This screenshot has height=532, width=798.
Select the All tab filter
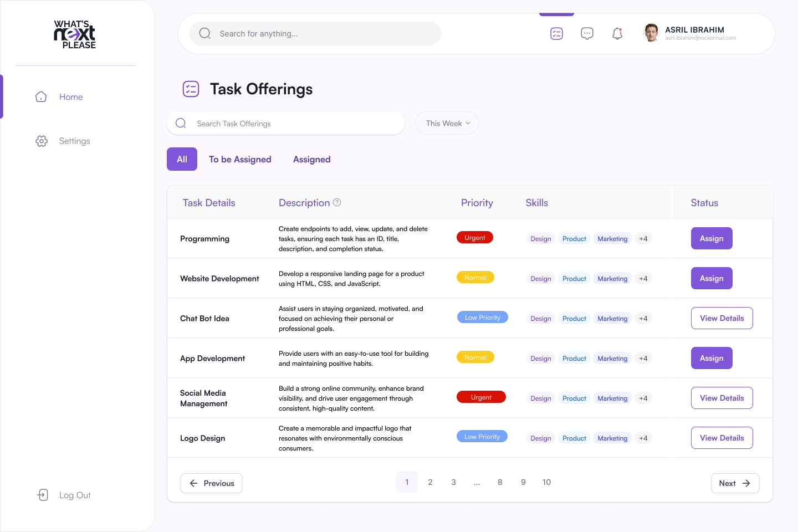[182, 160]
